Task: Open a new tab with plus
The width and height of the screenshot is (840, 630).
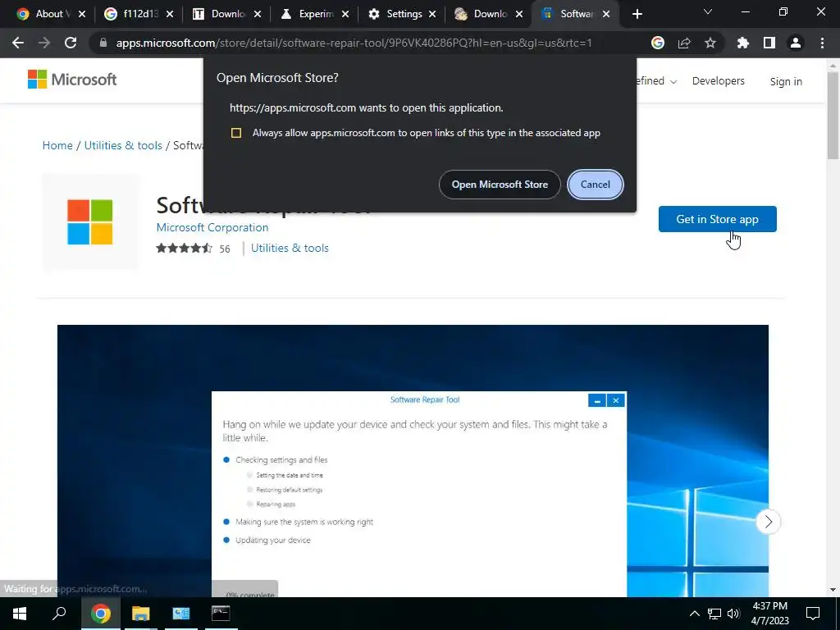Action: (637, 14)
